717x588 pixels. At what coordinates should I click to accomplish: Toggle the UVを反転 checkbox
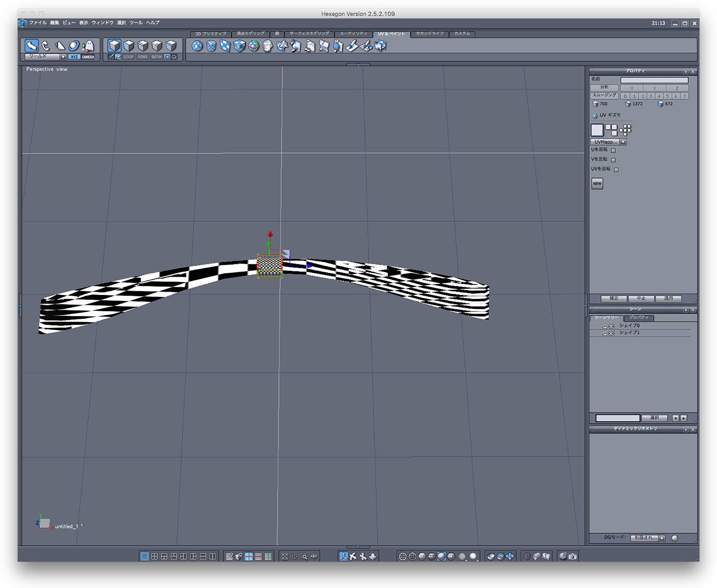616,169
